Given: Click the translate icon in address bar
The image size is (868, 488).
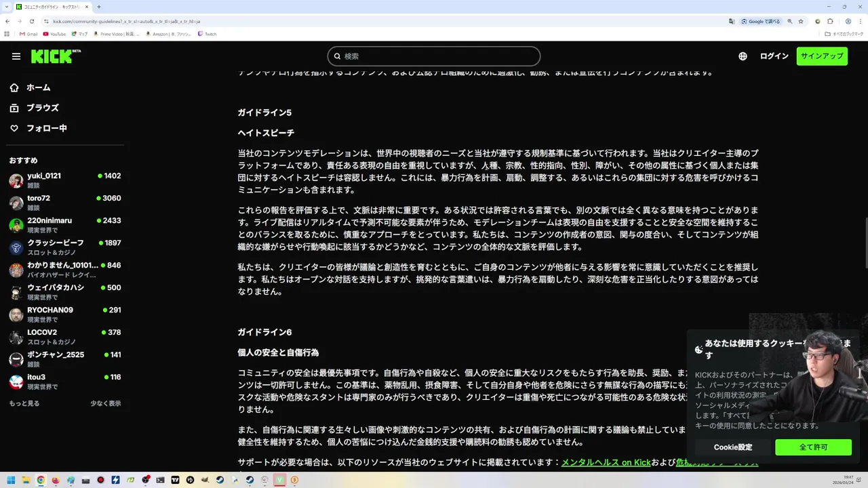Looking at the screenshot, I should click(x=732, y=21).
